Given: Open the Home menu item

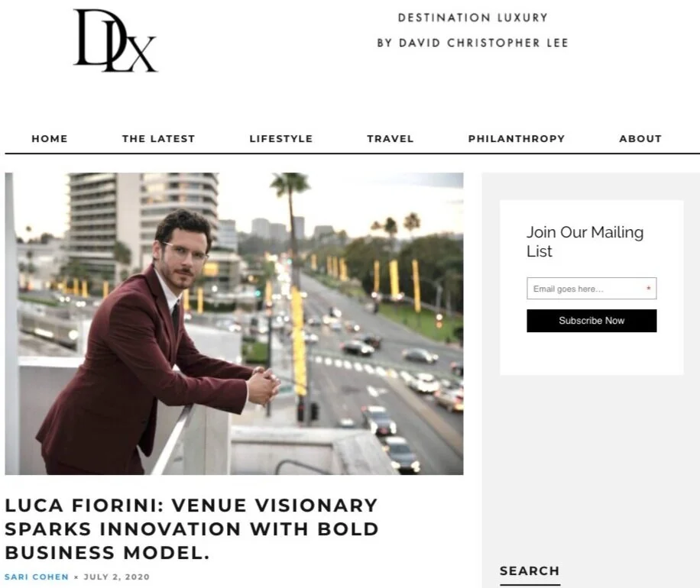Looking at the screenshot, I should 50,139.
